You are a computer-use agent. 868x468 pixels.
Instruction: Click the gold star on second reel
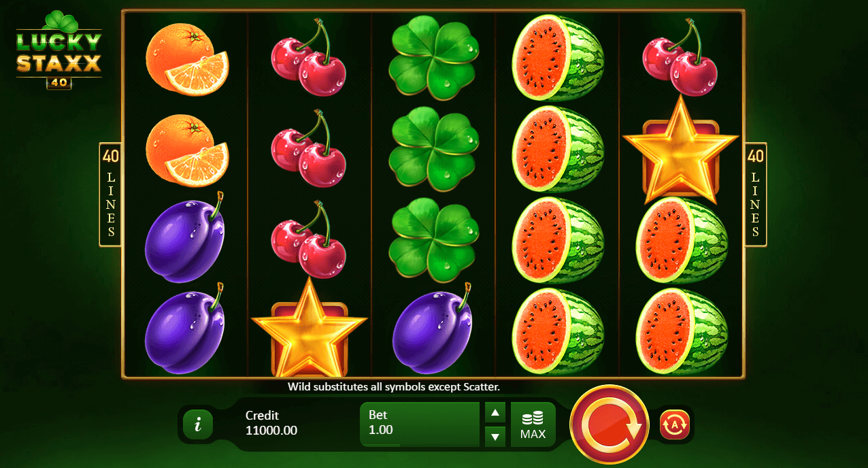point(310,328)
